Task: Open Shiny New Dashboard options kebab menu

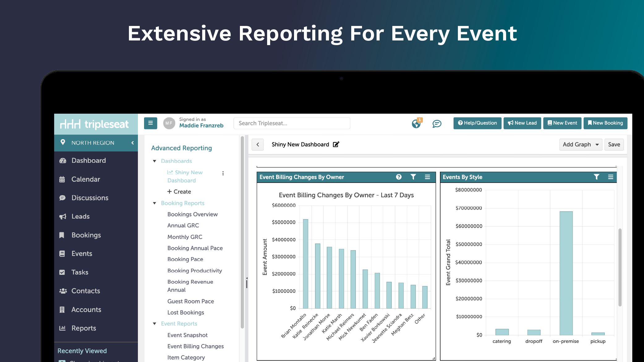Action: point(223,173)
